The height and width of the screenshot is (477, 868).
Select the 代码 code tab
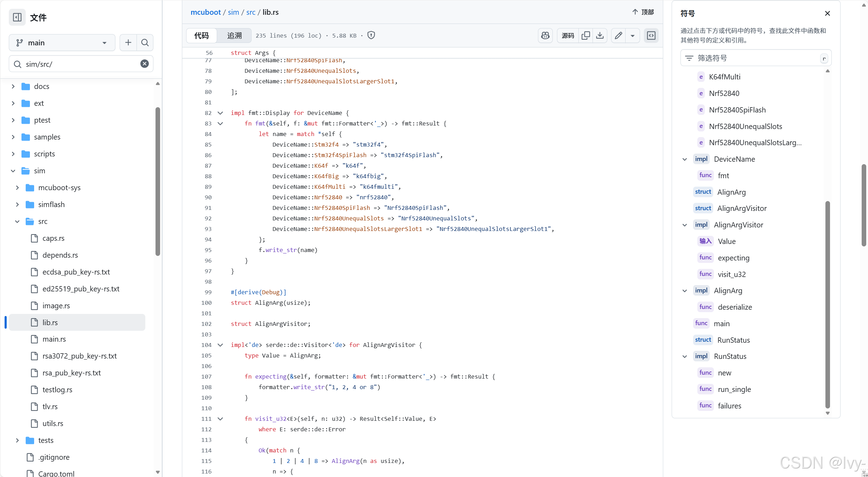pyautogui.click(x=202, y=36)
